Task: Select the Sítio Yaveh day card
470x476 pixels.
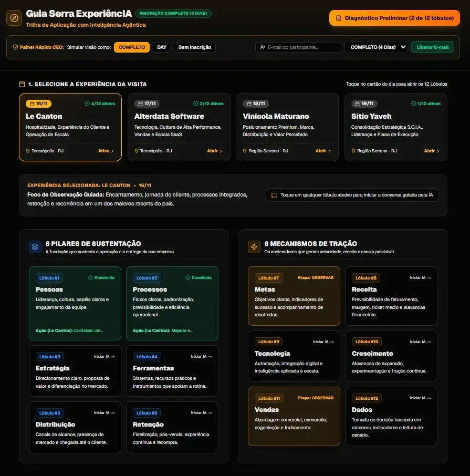Action: [395, 127]
